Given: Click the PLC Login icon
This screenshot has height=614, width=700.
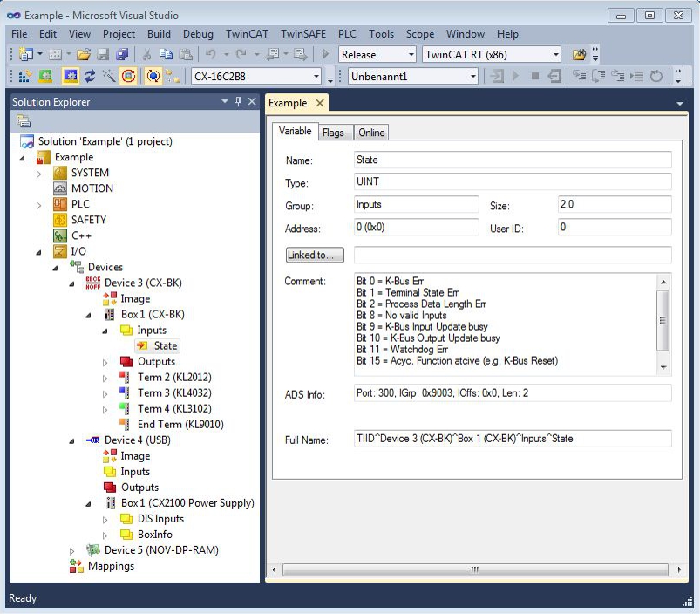Looking at the screenshot, I should pyautogui.click(x=496, y=77).
